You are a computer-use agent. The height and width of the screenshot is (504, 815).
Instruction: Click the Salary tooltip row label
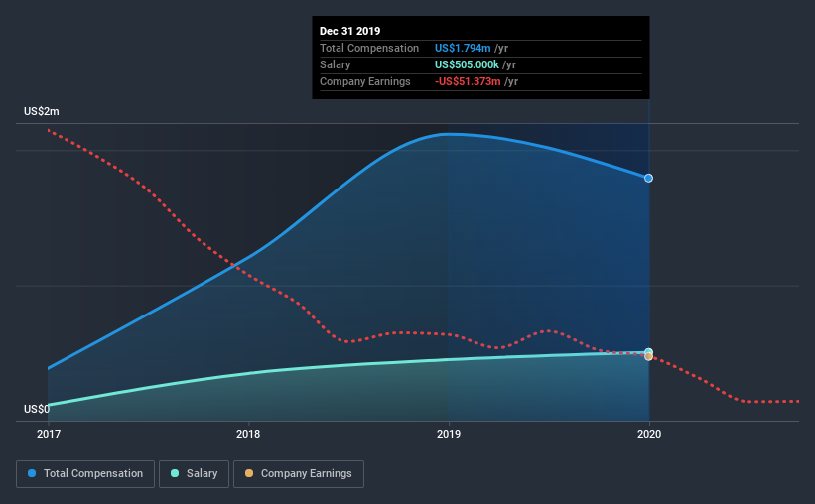tap(335, 64)
